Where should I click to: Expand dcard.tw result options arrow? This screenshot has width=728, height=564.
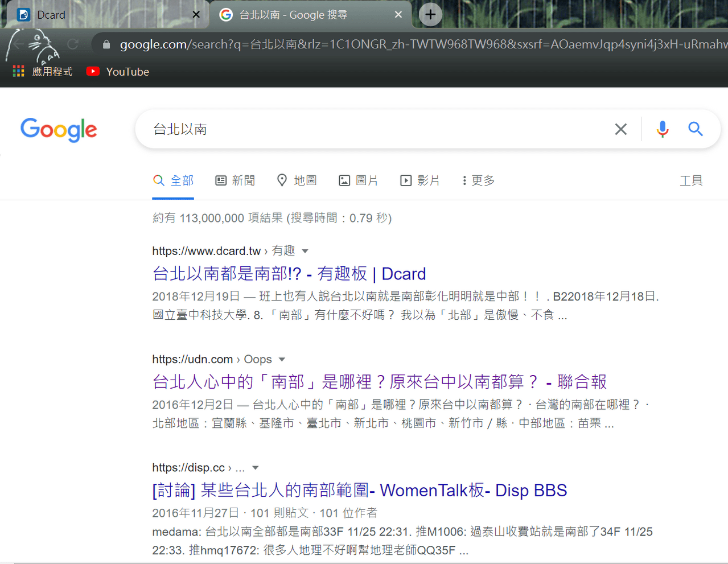[x=305, y=251]
